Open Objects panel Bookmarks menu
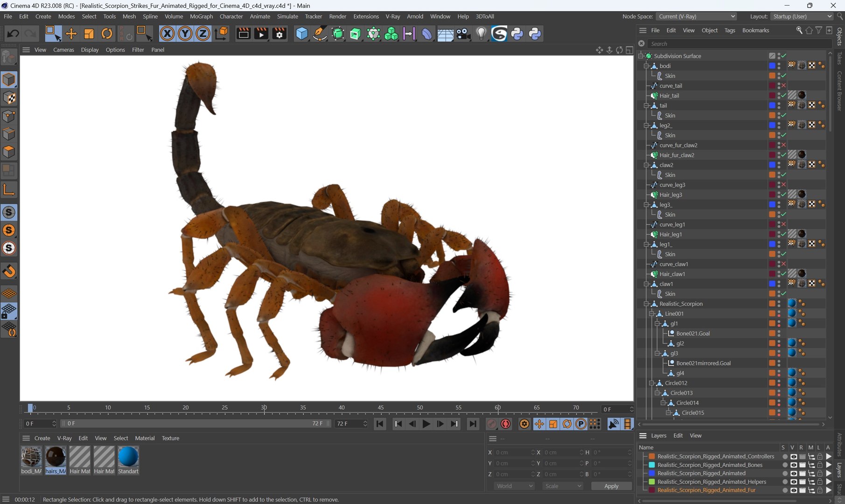This screenshot has height=504, width=845. 755,30
